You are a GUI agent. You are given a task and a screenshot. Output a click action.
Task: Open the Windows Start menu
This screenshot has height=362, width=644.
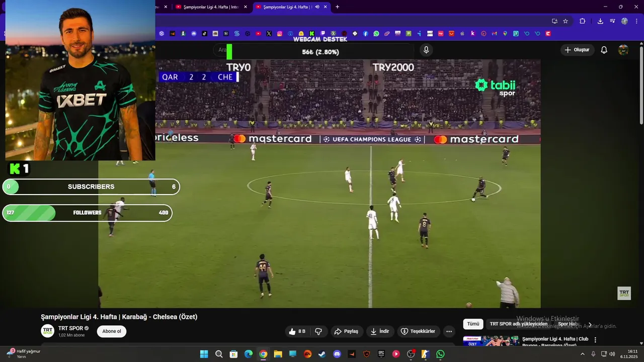(x=204, y=354)
